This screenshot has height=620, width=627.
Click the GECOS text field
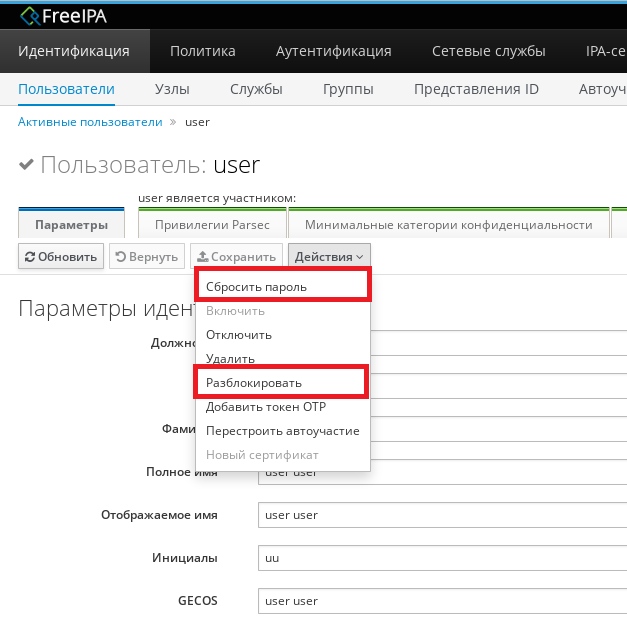(440, 601)
